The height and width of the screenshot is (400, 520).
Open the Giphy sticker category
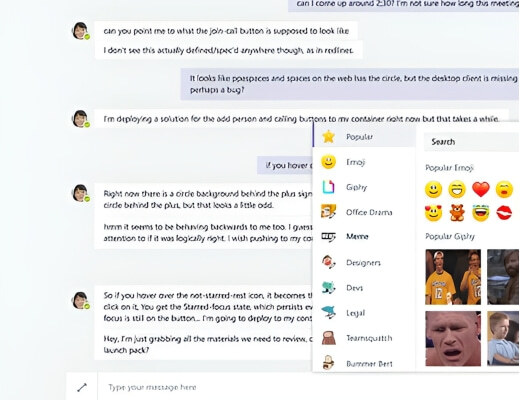point(364,187)
